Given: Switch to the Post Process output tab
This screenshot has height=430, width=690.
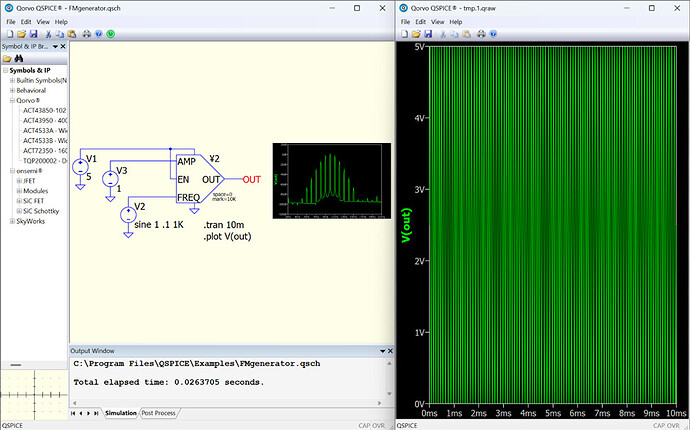Looking at the screenshot, I should 158,413.
